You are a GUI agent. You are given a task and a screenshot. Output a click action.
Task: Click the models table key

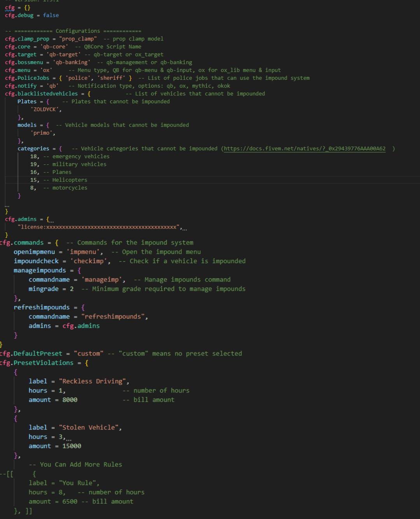pos(27,125)
